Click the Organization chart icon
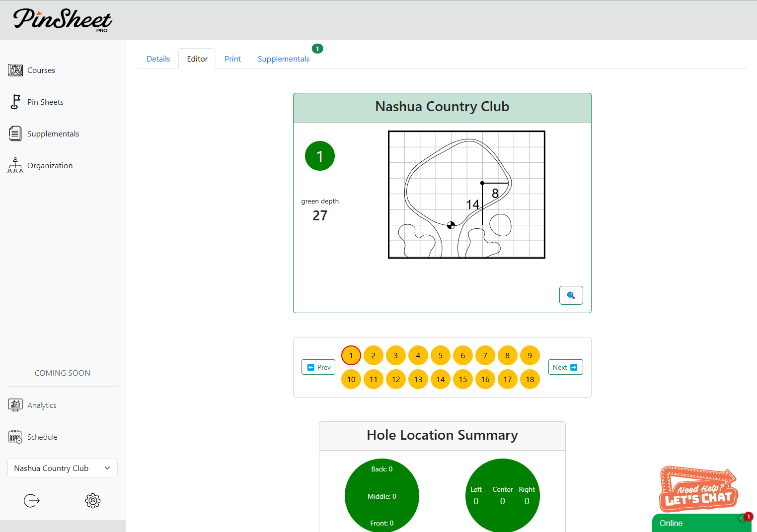 click(15, 165)
